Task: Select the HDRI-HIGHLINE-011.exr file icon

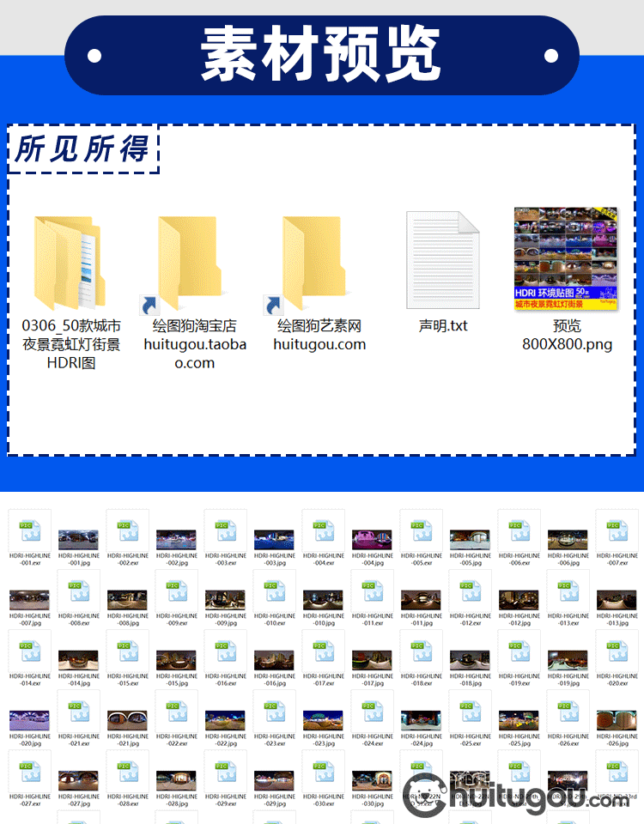Action: (x=372, y=591)
